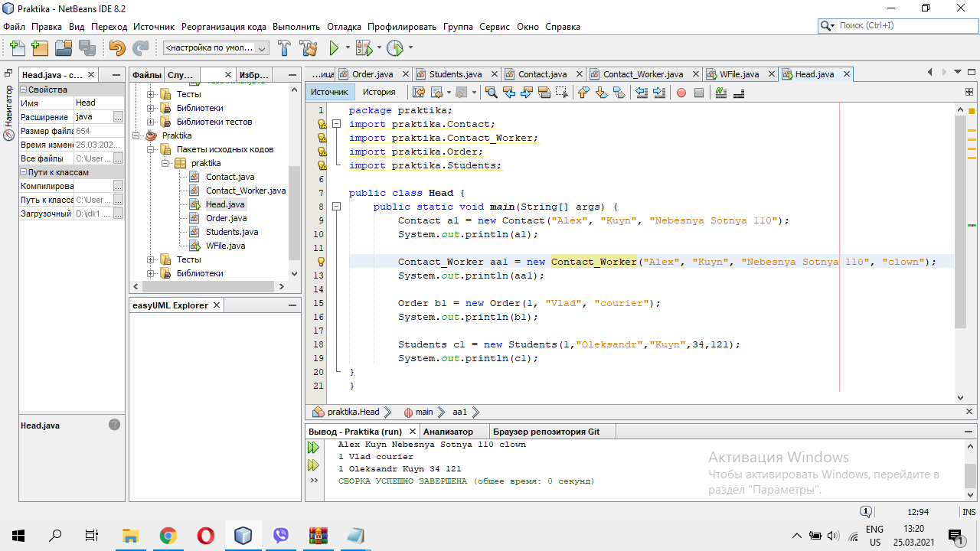This screenshot has height=551, width=980.
Task: Click the Profile Project clock icon
Action: (x=394, y=47)
